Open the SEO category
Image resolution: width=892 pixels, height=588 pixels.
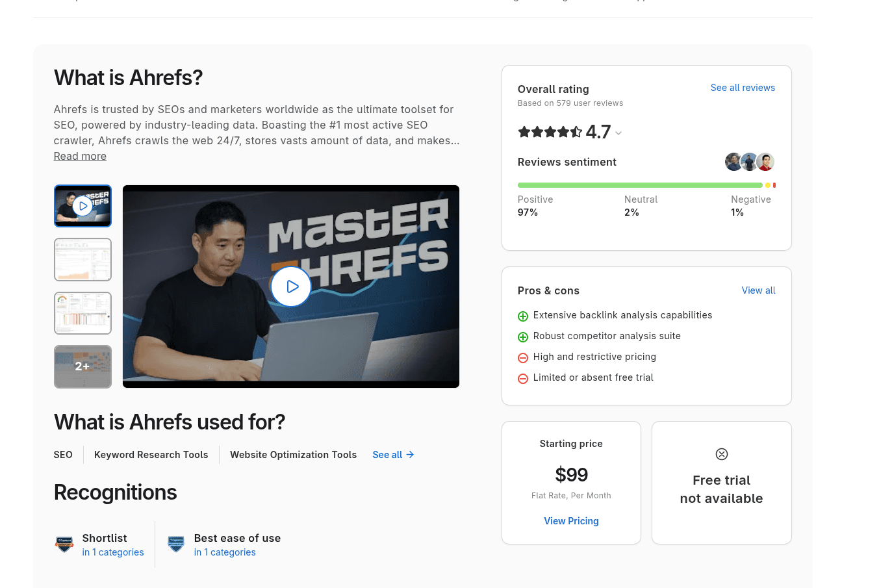(x=63, y=455)
